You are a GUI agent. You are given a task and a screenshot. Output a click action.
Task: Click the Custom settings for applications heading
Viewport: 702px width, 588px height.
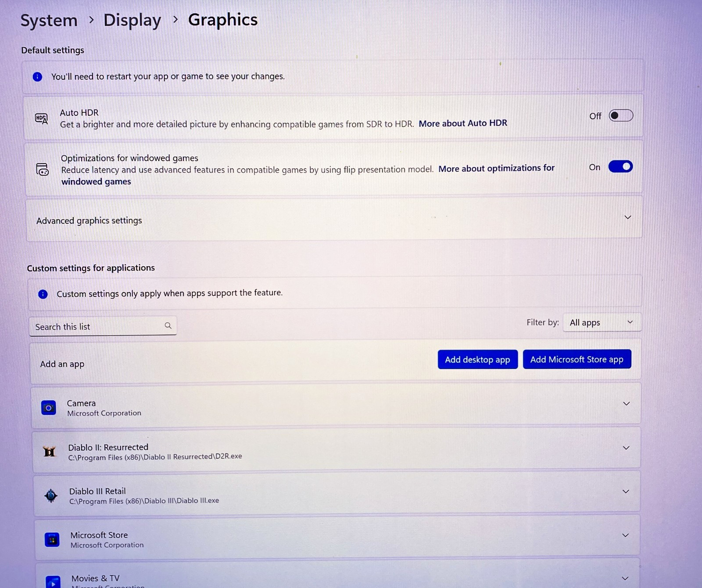point(91,268)
